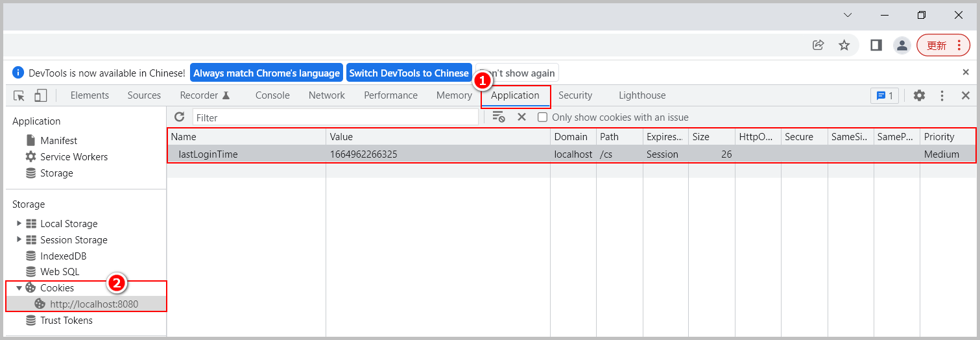Dismiss the DevTools language infobar
980x340 pixels.
(x=965, y=72)
